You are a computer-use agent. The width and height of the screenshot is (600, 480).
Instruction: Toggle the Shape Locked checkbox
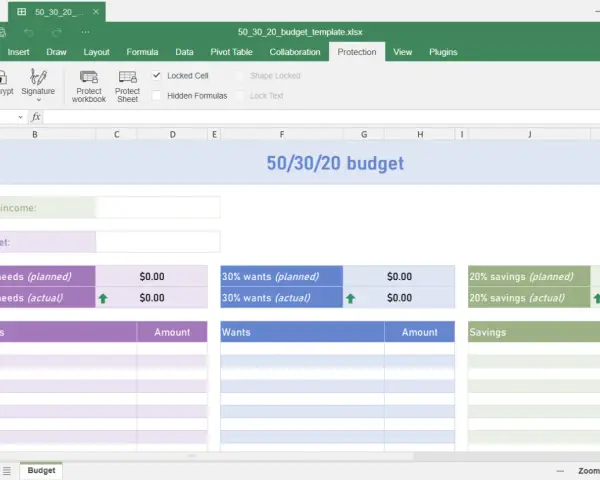(239, 75)
